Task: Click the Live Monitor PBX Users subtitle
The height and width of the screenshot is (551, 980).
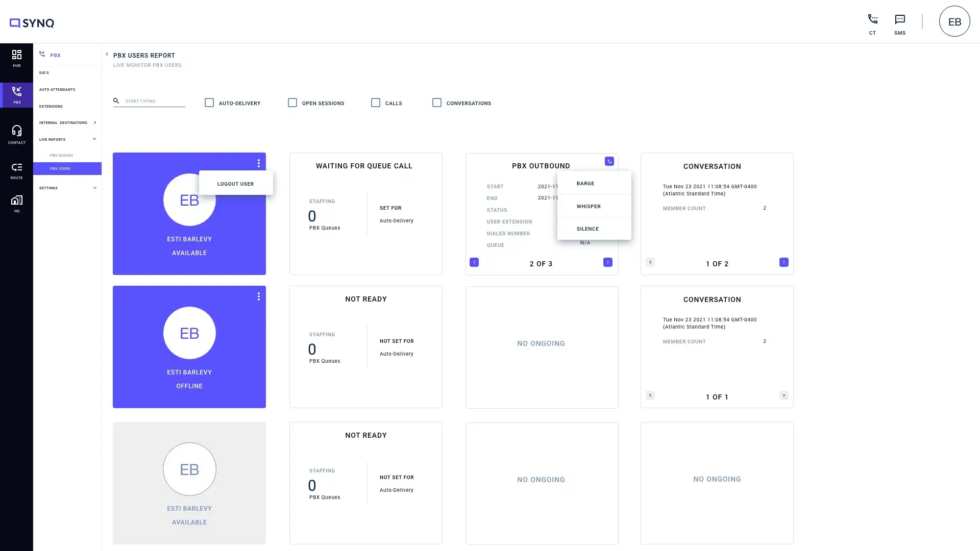Action: [x=148, y=65]
